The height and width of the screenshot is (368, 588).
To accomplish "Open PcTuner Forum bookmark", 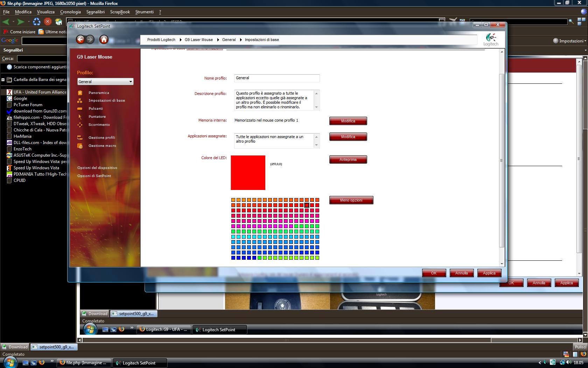I will pos(28,105).
